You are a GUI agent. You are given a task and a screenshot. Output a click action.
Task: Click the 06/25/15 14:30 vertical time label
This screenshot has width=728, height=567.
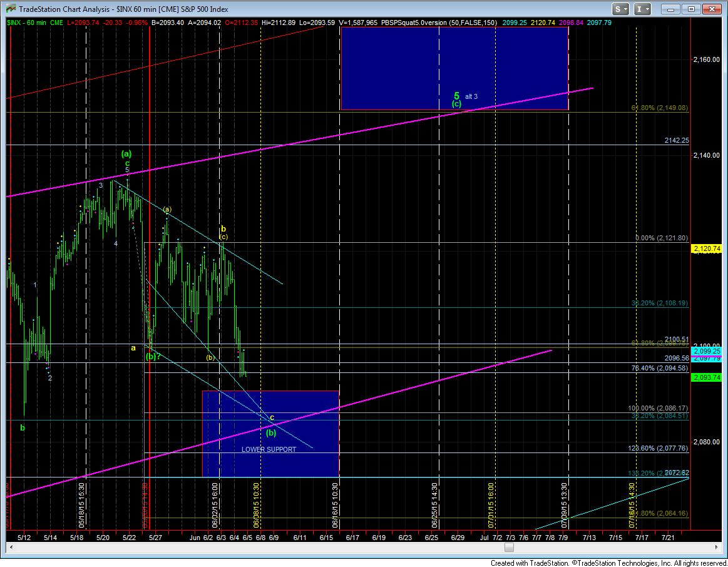(435, 505)
